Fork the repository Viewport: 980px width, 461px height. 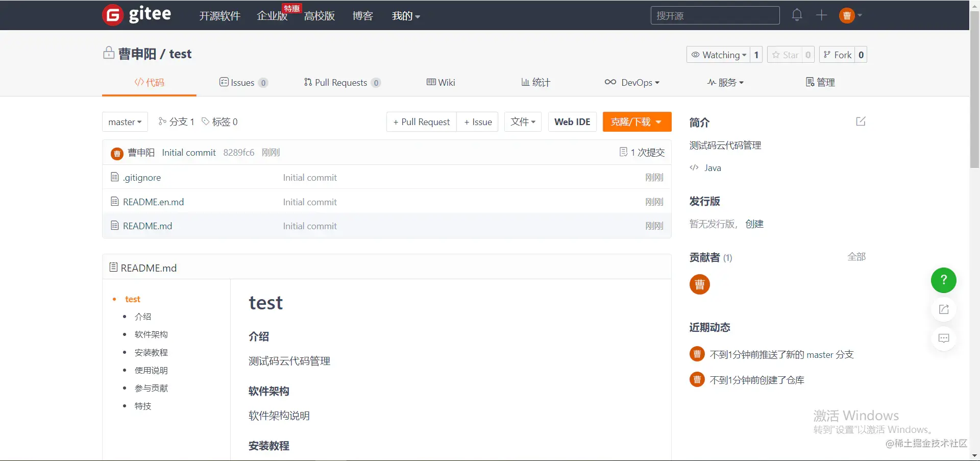(x=837, y=55)
